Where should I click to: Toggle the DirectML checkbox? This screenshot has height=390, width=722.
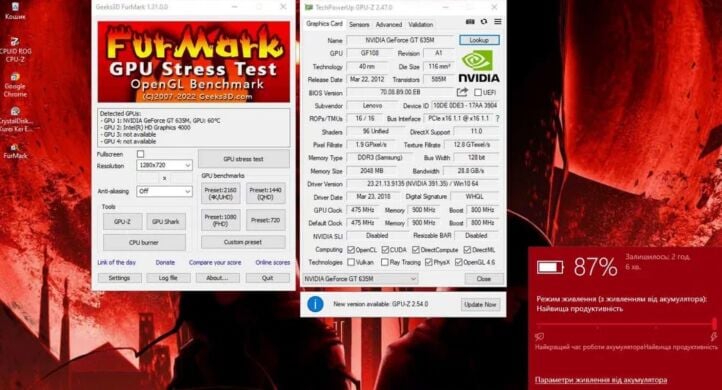pos(467,250)
